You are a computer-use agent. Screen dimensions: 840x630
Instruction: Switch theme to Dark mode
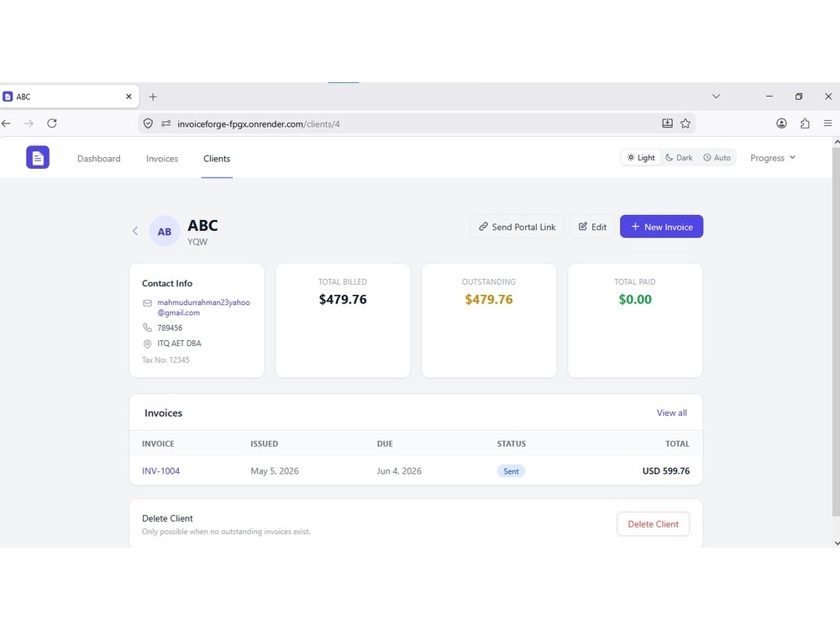679,158
